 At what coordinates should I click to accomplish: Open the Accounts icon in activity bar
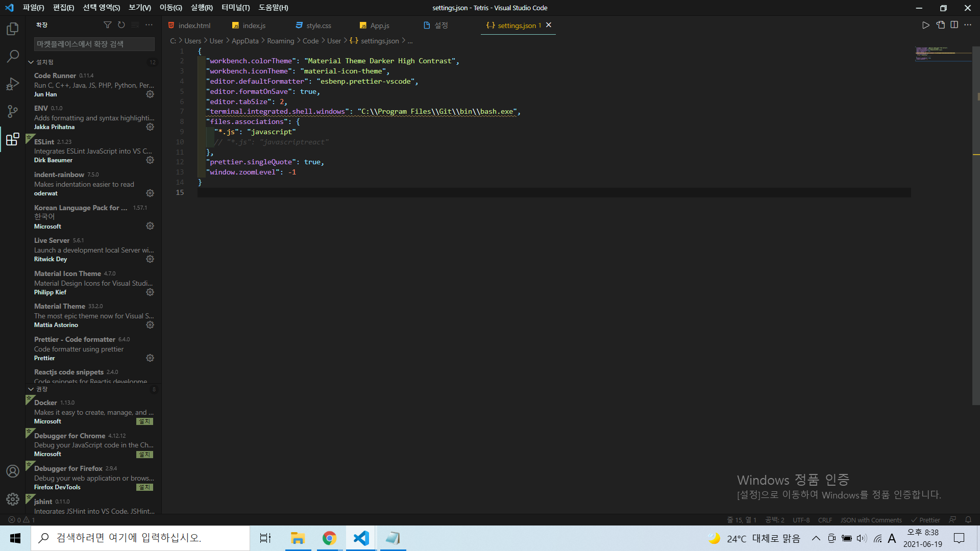coord(13,471)
